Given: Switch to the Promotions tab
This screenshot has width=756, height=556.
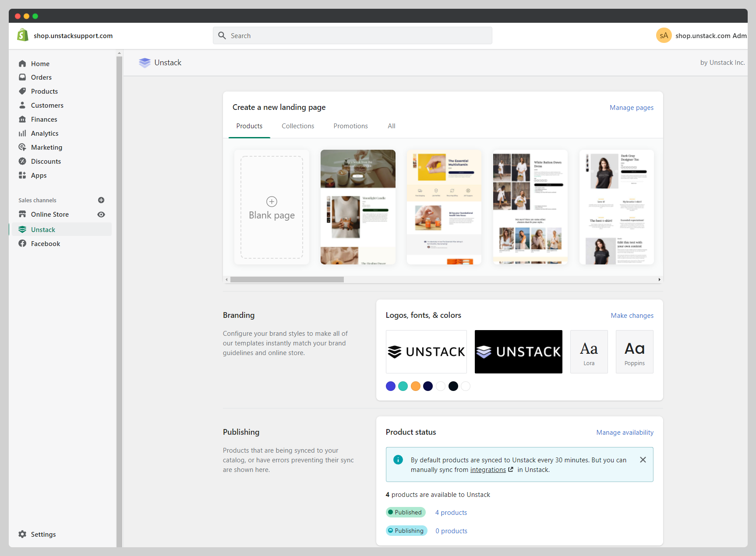Looking at the screenshot, I should pos(350,126).
